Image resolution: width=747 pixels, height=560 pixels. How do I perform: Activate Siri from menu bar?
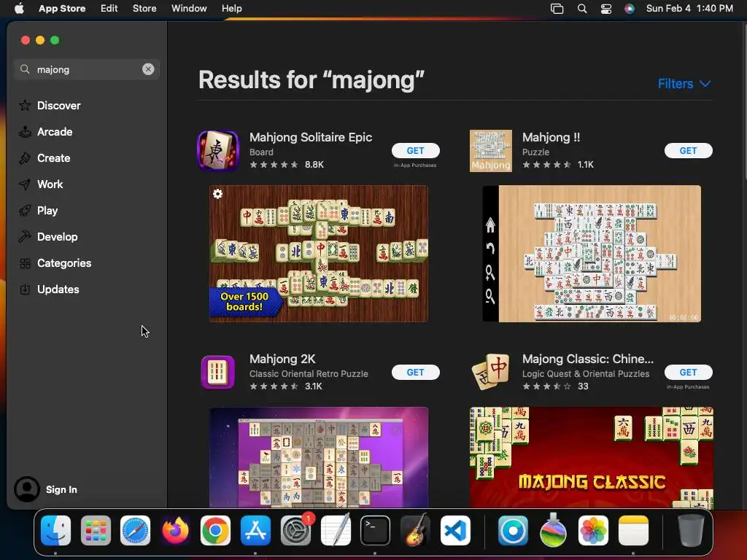630,9
